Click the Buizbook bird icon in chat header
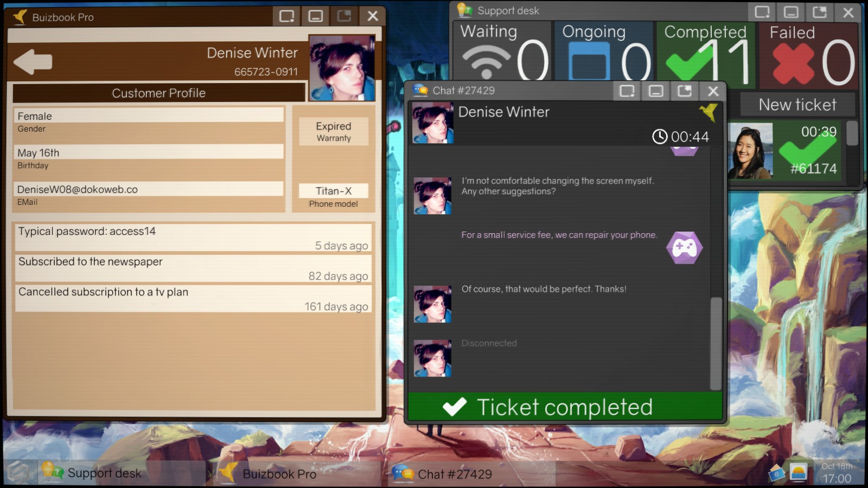The image size is (868, 488). (709, 112)
